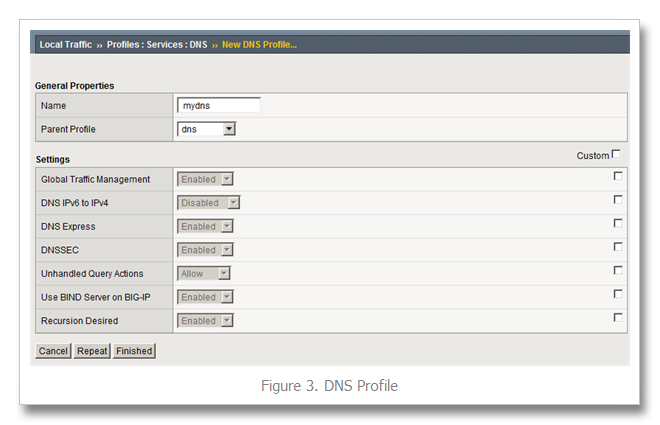The width and height of the screenshot is (660, 425).
Task: Toggle the Custom checkbox in the Settings header
Action: coord(616,154)
